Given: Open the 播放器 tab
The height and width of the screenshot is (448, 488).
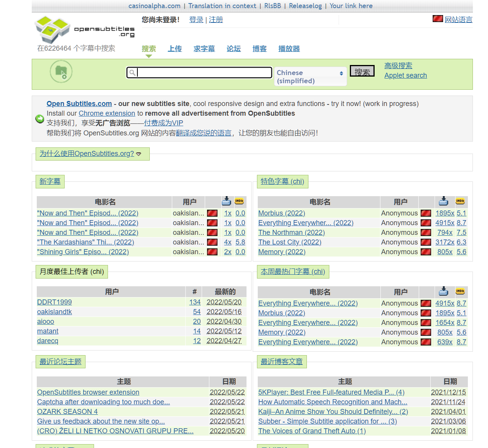Looking at the screenshot, I should pos(289,49).
